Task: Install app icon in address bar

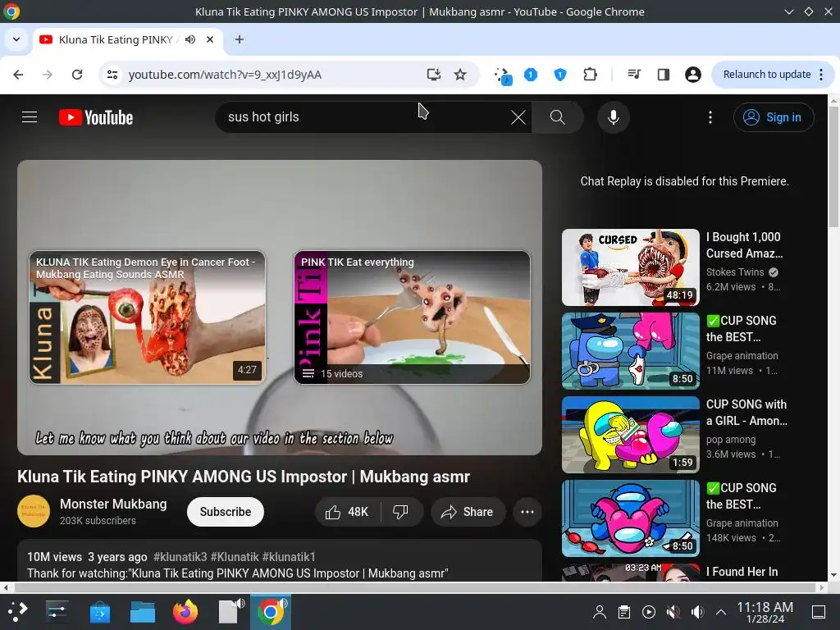Action: (x=434, y=75)
